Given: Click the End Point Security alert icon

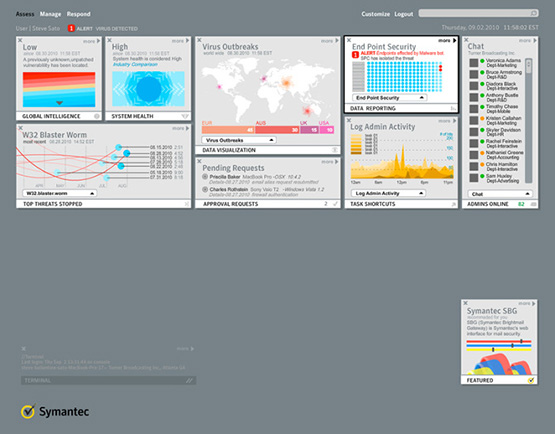Looking at the screenshot, I should click(355, 55).
